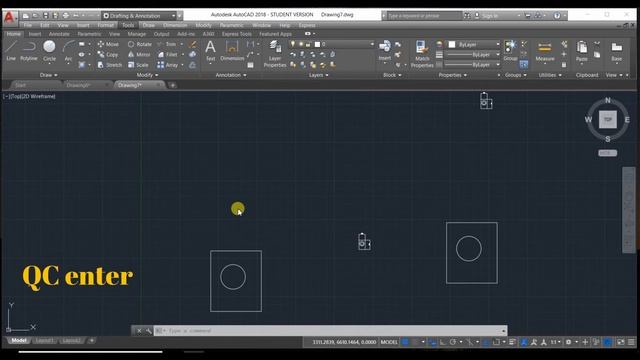Click the Fillet tool

[168, 54]
